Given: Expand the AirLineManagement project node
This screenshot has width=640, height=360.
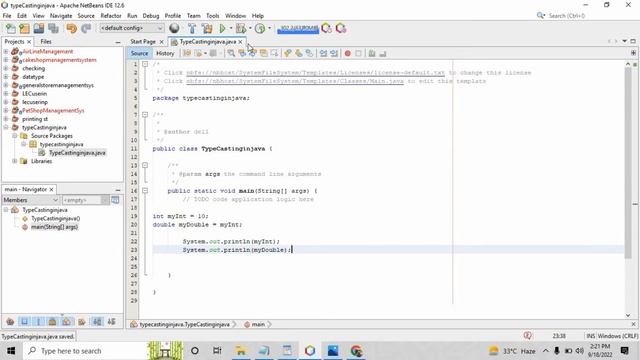Looking at the screenshot, I should (6, 51).
